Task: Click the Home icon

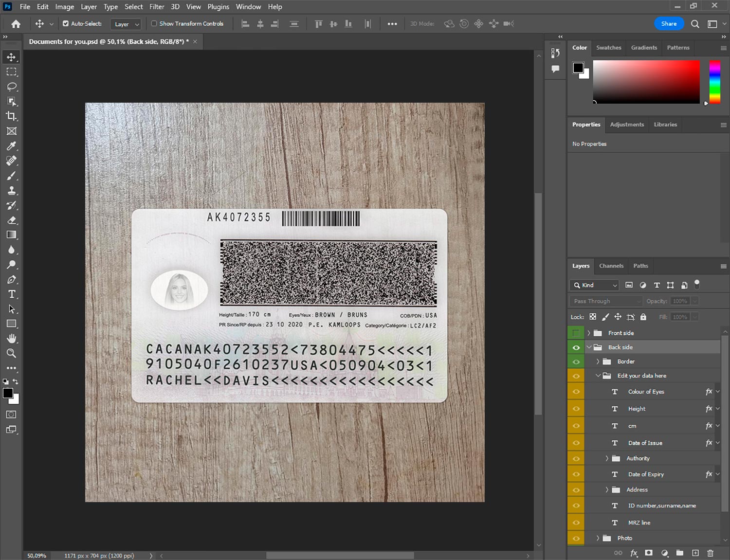Action: [x=16, y=24]
